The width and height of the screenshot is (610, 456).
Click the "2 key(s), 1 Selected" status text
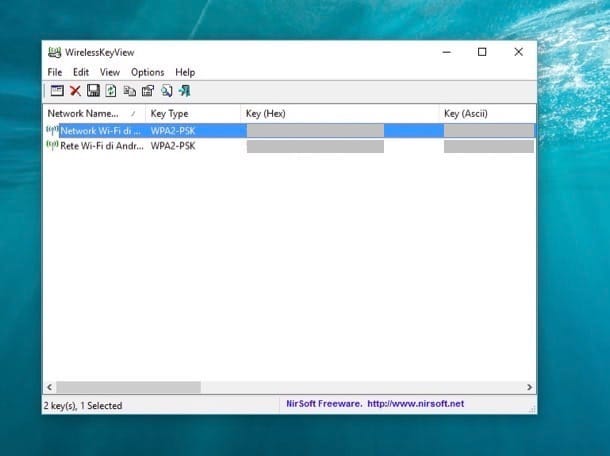click(83, 406)
